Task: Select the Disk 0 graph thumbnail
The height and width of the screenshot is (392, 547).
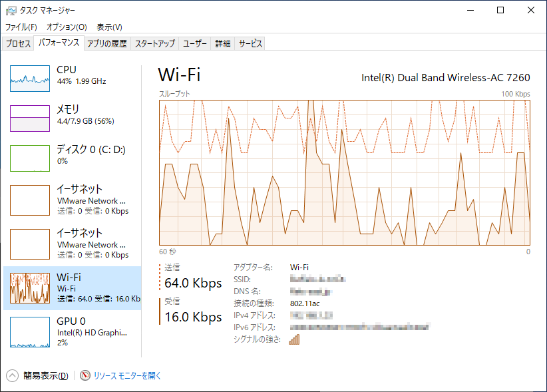Action: tap(30, 158)
